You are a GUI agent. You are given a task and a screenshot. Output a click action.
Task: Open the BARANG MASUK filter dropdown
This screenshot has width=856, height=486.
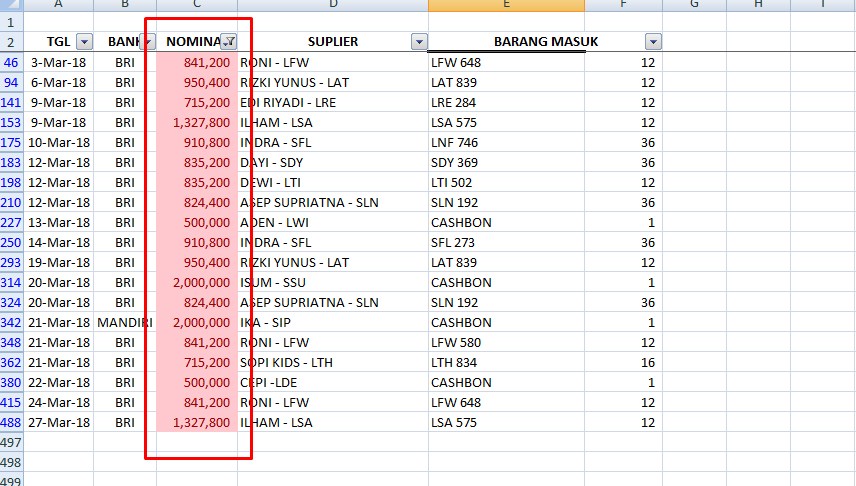[x=653, y=42]
